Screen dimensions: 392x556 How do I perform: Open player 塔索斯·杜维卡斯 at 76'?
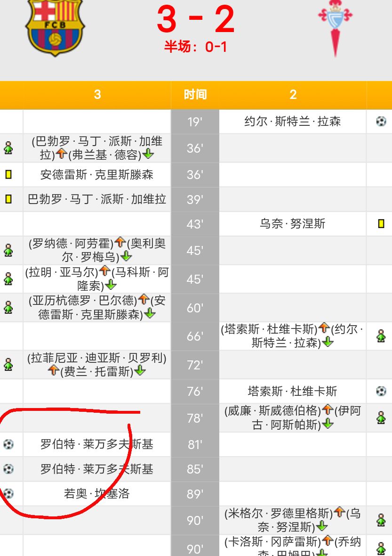point(292,391)
